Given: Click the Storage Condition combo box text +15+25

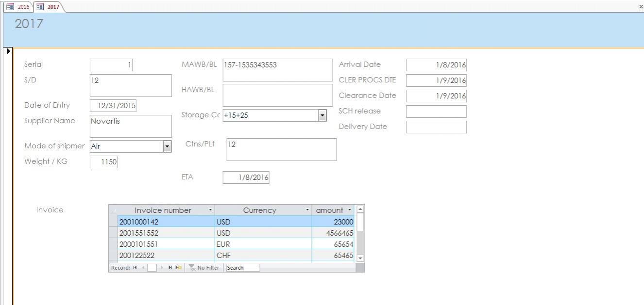Looking at the screenshot, I should point(270,115).
